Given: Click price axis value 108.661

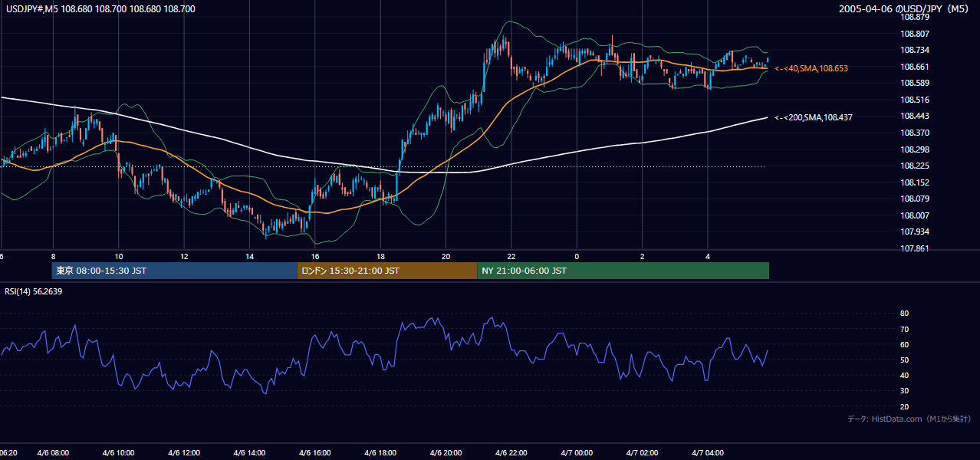Looking at the screenshot, I should tap(914, 67).
